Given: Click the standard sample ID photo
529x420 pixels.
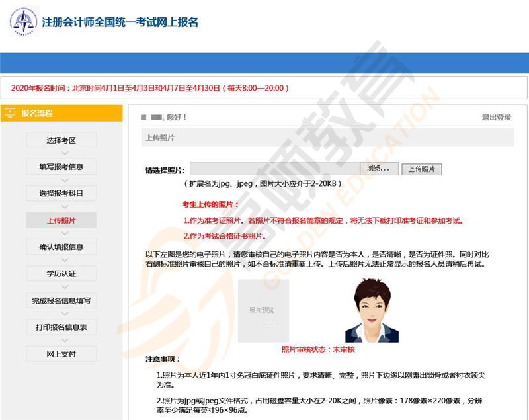Looking at the screenshot, I should (x=372, y=310).
